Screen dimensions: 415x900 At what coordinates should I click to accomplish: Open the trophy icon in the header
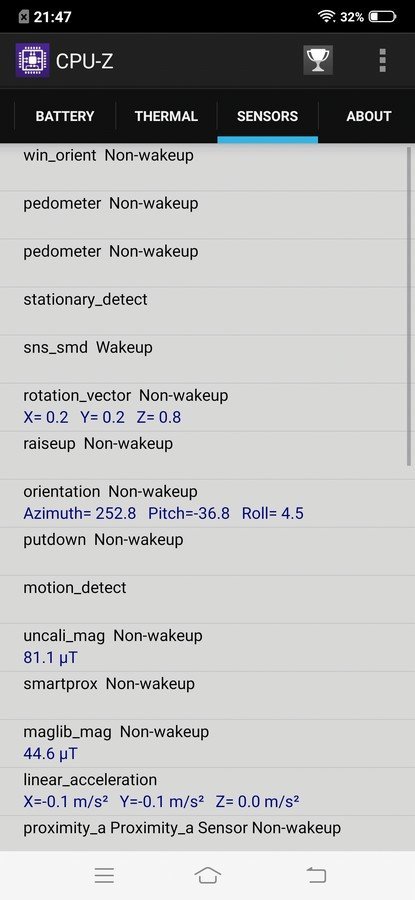click(317, 60)
